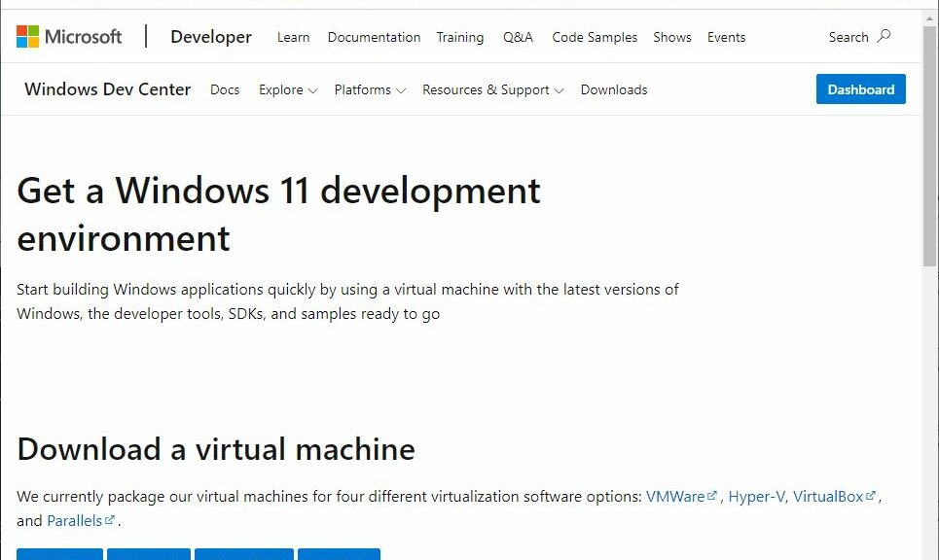
Task: Click the 'Get a Windows 11 development environment' heading
Action: [278, 214]
